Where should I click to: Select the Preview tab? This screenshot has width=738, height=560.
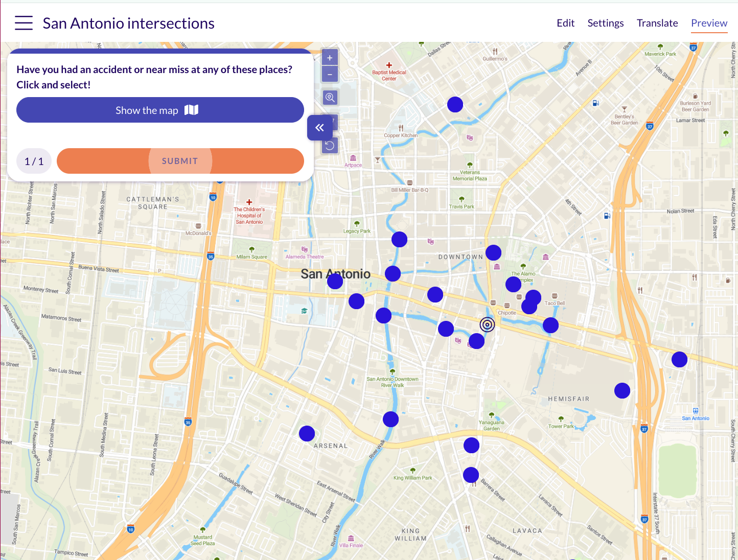[x=709, y=23]
